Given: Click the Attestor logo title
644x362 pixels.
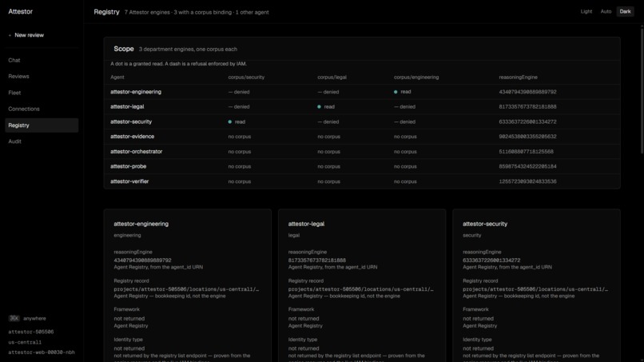Looking at the screenshot, I should 20,11.
